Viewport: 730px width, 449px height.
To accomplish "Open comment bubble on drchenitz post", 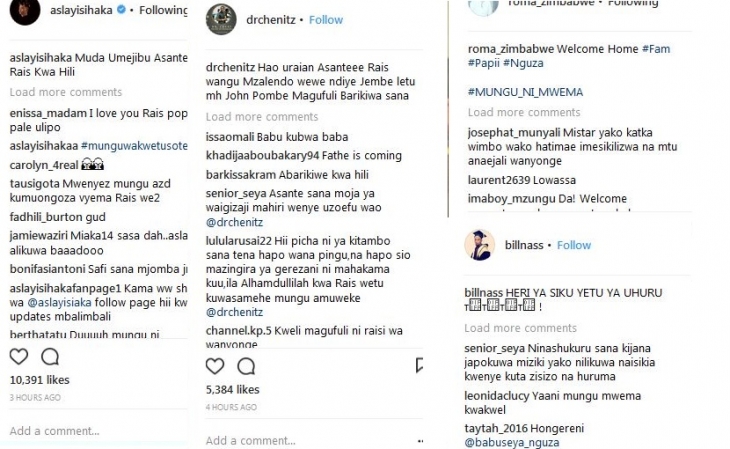I will [246, 367].
